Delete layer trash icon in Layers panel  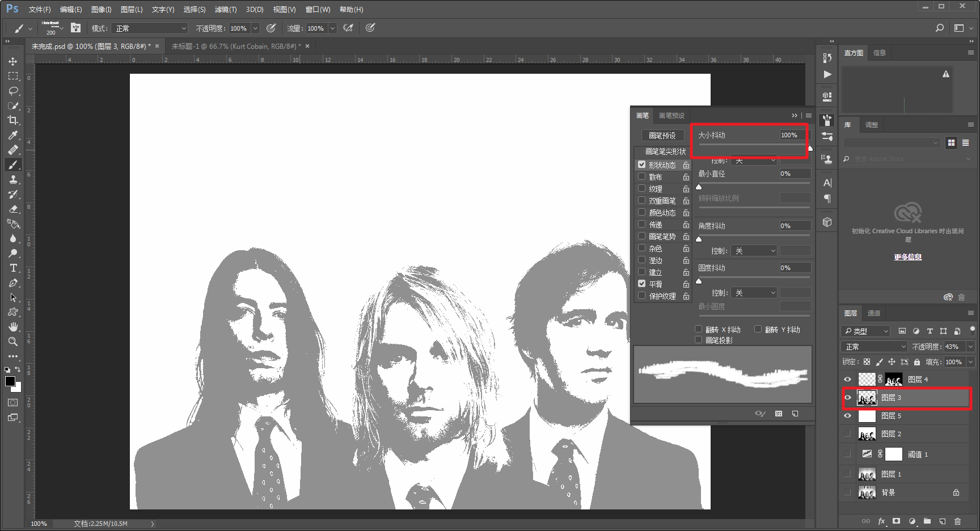(x=957, y=521)
